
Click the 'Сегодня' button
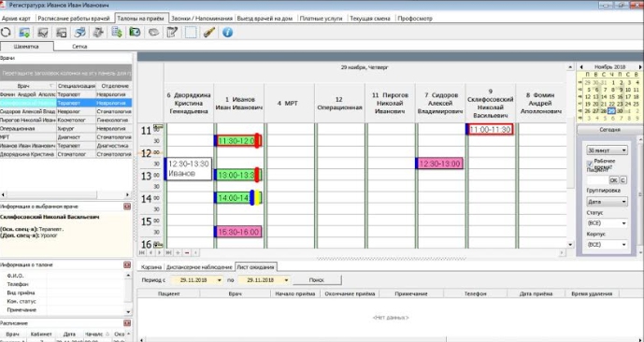point(609,129)
